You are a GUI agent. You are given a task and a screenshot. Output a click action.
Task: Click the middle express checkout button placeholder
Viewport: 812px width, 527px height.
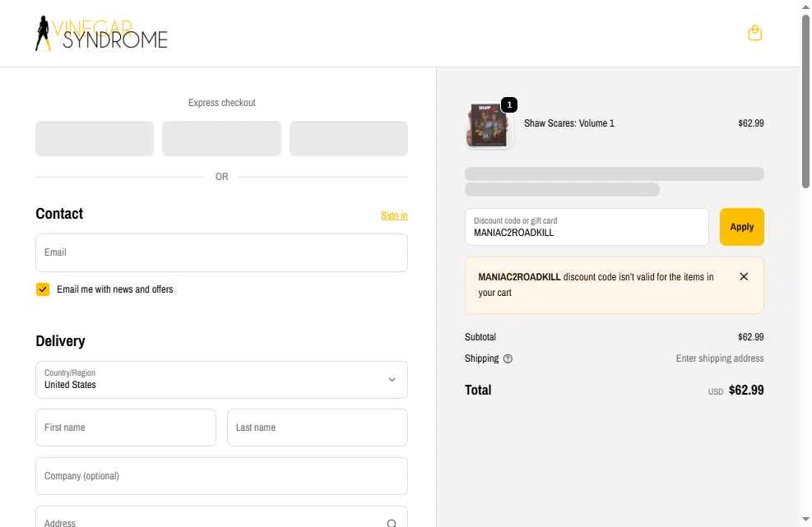tap(221, 138)
